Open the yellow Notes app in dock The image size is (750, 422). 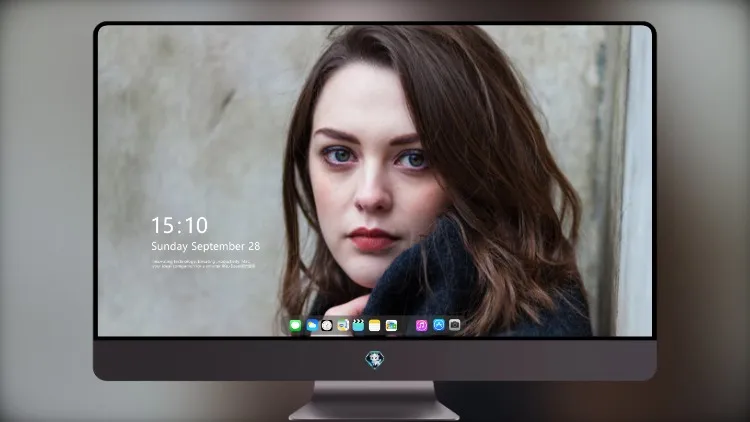click(375, 326)
